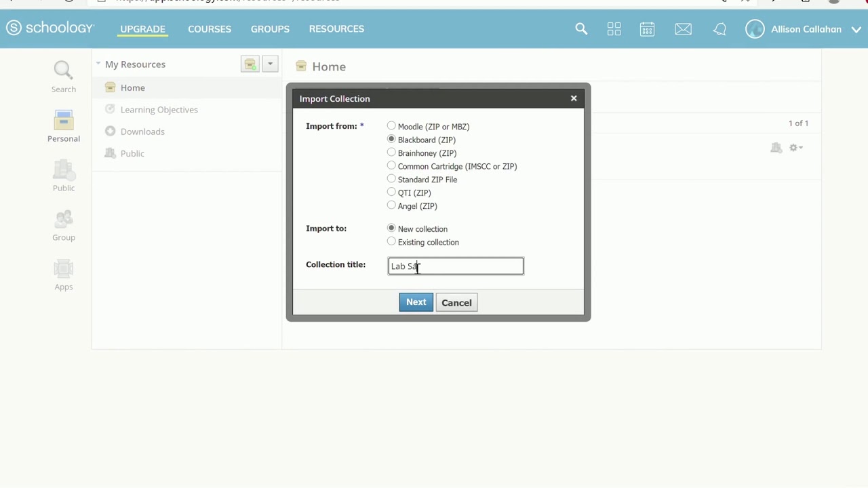Open the UPGRADE menu item
This screenshot has height=488, width=868.
tap(142, 28)
